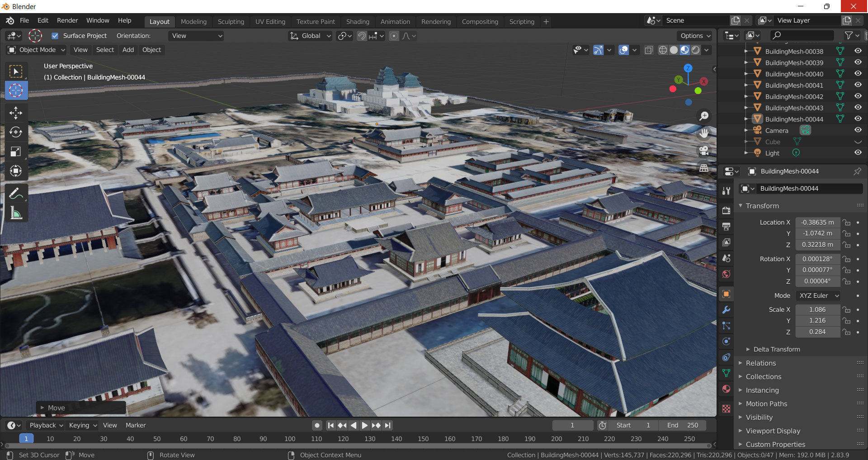The height and width of the screenshot is (460, 868).
Task: Hide BuildingMesh-00041 with its eye icon
Action: tap(858, 85)
